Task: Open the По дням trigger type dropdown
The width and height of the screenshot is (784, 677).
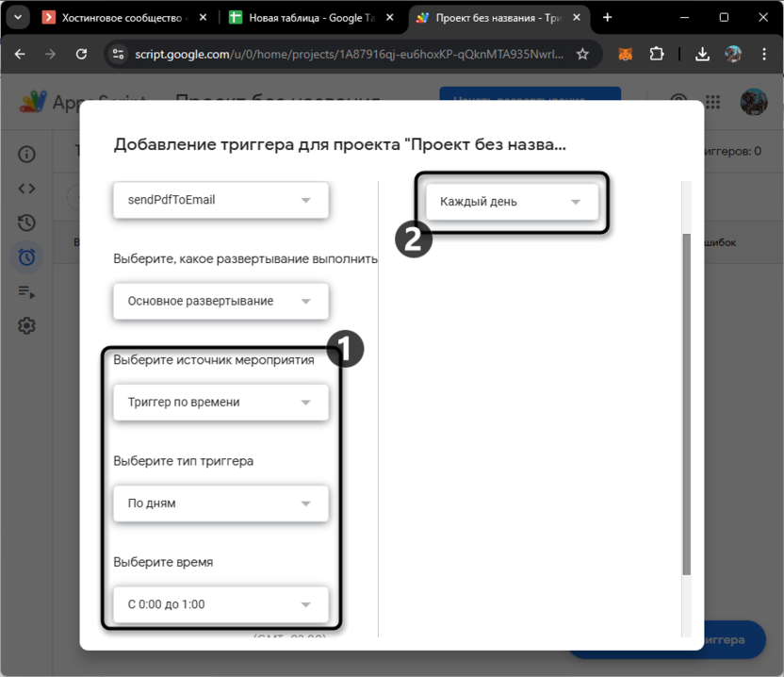Action: point(220,504)
